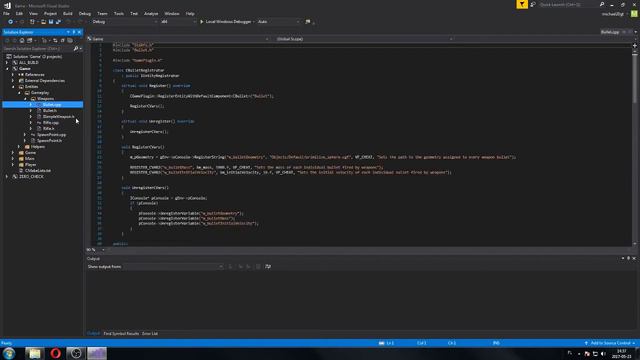Click the Solution Explorer search magnifier icon
This screenshot has width=640, height=360.
(x=76, y=49)
